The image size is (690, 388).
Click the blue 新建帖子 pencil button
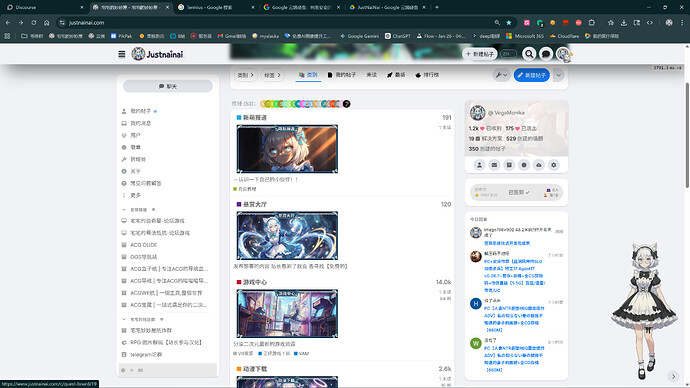coord(532,75)
